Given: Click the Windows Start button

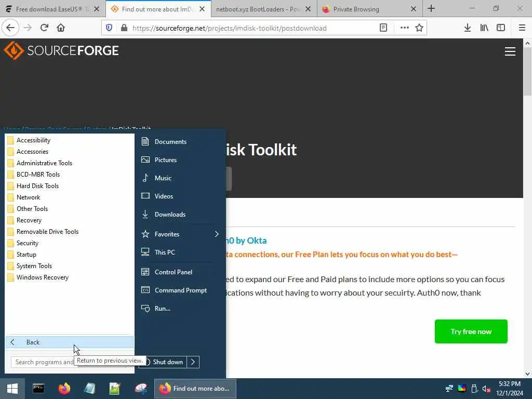Looking at the screenshot, I should 12,389.
